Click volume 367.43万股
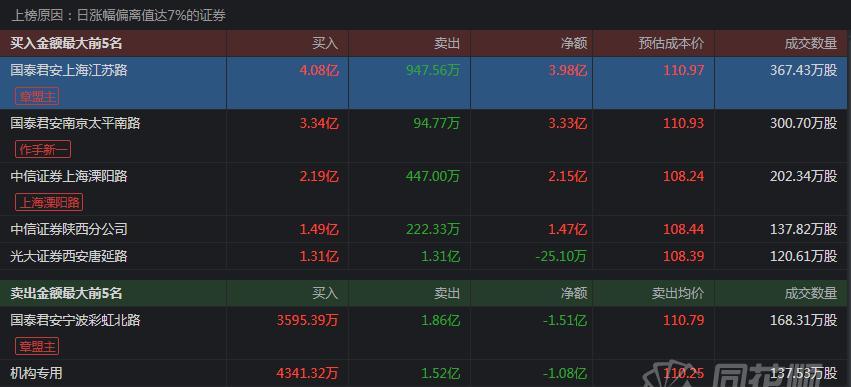Screen dimensions: 851x387 click(804, 70)
